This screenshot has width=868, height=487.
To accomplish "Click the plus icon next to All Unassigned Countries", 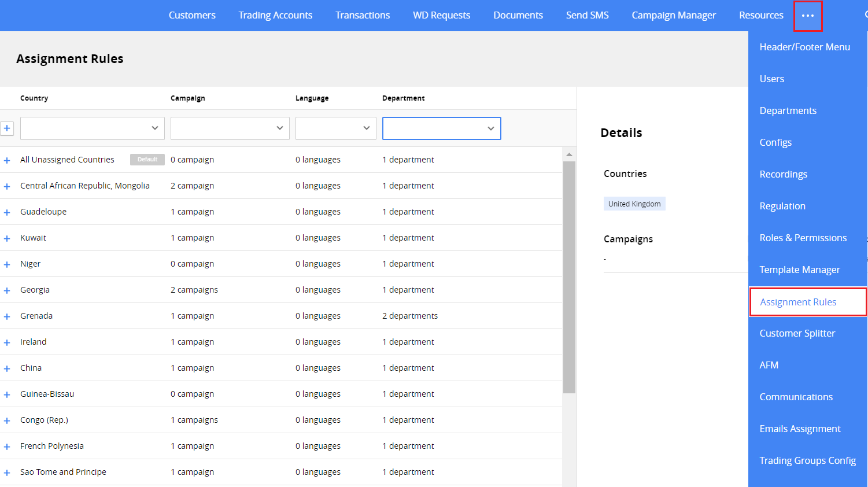I will pyautogui.click(x=7, y=159).
